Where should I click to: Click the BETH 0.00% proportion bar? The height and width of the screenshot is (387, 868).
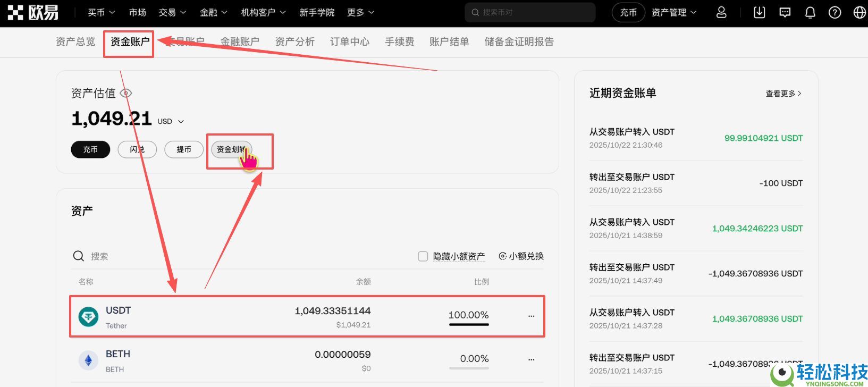(469, 368)
